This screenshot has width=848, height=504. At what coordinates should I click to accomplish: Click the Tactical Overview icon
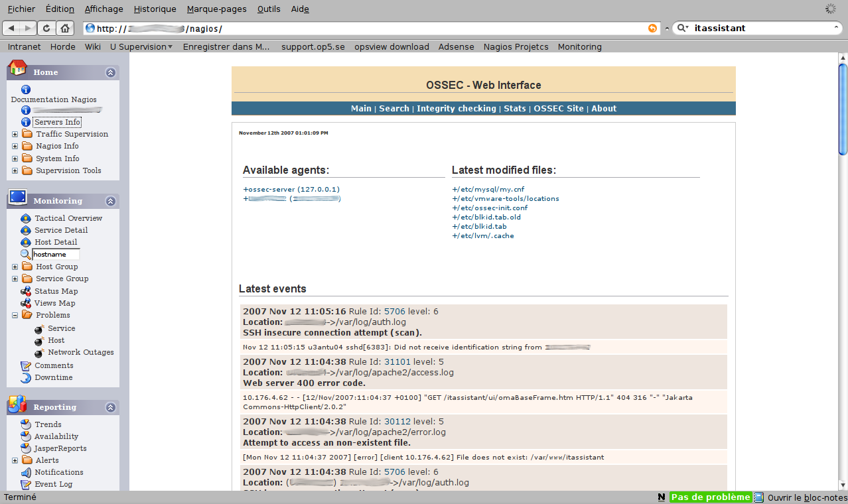26,218
